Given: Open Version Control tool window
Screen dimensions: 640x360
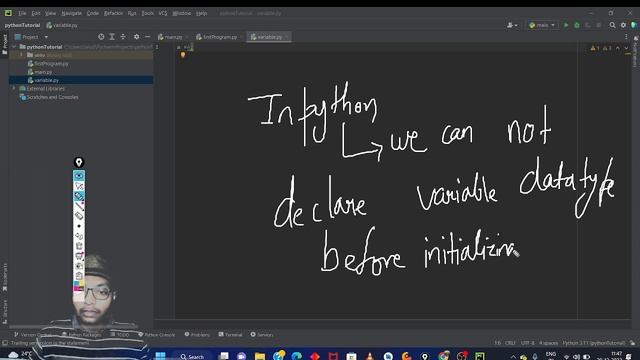Looking at the screenshot, I should (x=33, y=335).
